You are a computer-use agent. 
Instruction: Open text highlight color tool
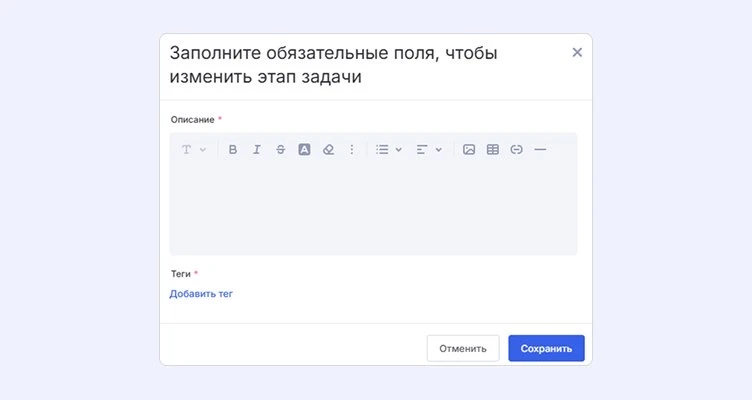[x=305, y=150]
